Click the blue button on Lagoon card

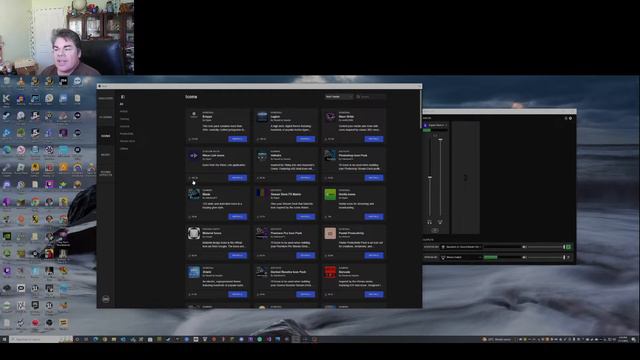(x=306, y=139)
